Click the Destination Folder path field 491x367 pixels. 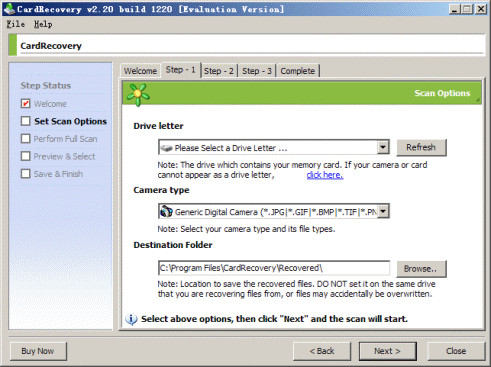[x=274, y=268]
